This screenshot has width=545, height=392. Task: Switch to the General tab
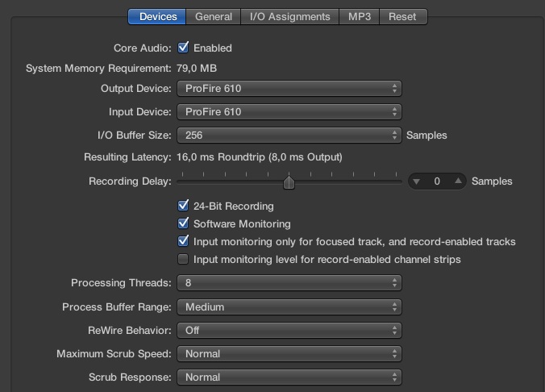214,16
